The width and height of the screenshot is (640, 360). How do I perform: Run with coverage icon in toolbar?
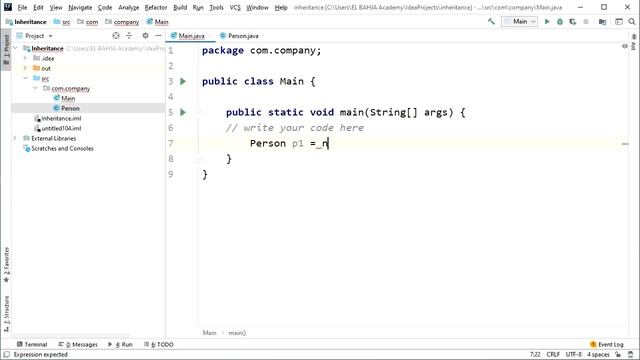pyautogui.click(x=573, y=22)
